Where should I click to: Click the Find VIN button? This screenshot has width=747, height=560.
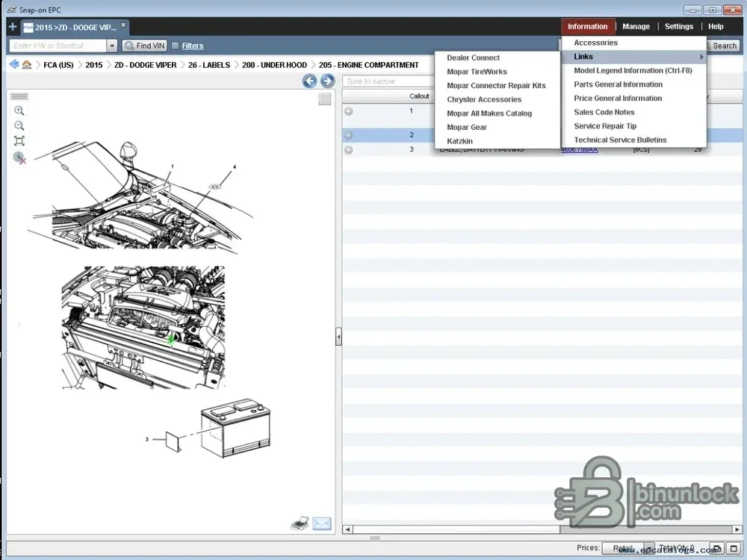[x=144, y=46]
